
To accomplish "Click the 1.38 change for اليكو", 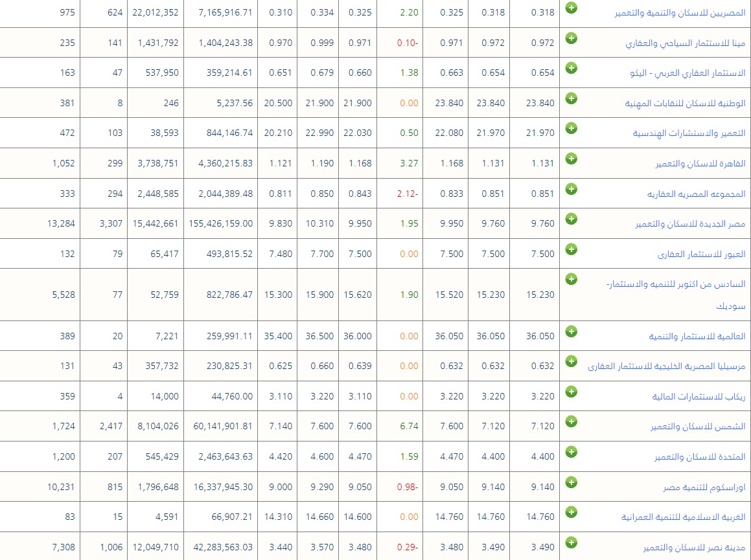I will coord(409,73).
